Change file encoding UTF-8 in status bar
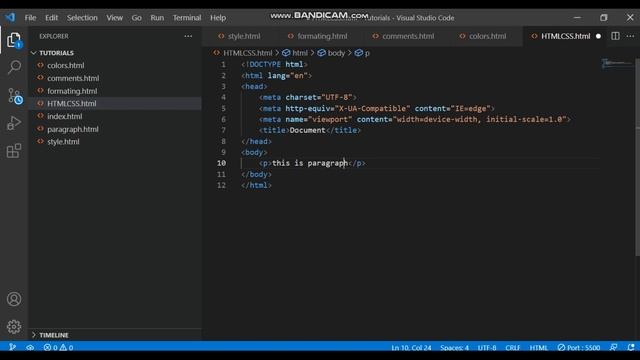Screen dimensions: 640x360 (x=487, y=347)
